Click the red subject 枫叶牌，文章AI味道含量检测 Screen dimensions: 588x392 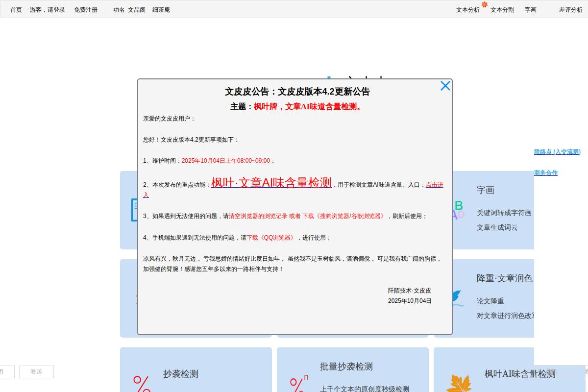coord(309,106)
